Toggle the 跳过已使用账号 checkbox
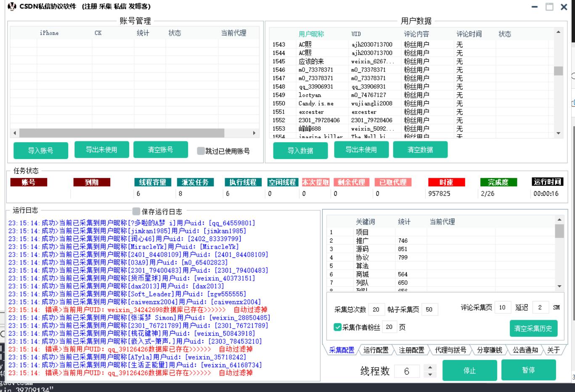575x392 pixels. click(x=201, y=151)
